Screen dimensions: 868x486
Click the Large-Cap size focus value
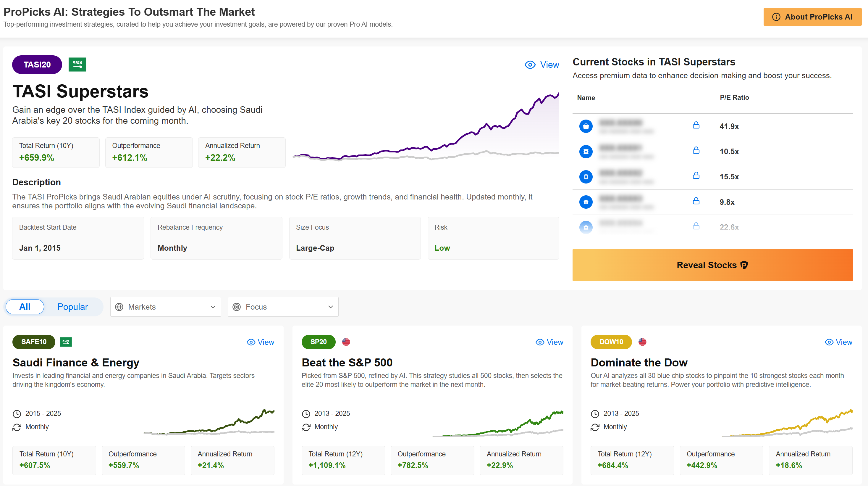tap(315, 248)
